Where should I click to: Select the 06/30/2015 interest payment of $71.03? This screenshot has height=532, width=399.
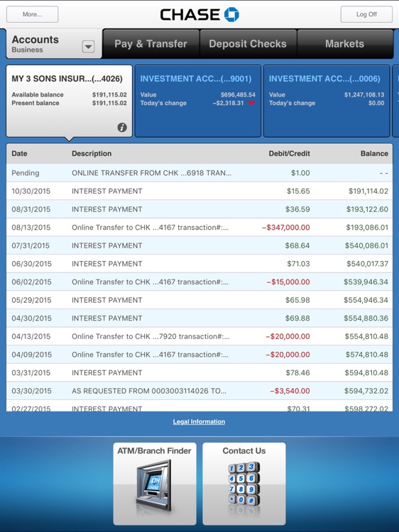[x=199, y=264]
